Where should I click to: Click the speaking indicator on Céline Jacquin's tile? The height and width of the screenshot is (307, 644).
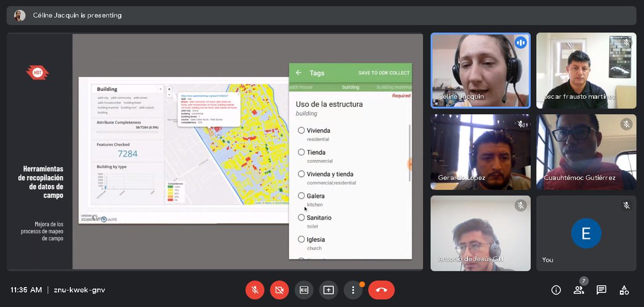click(520, 42)
